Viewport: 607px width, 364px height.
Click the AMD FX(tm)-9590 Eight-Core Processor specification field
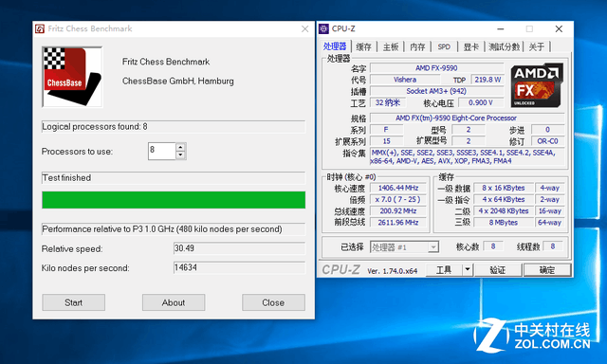[x=468, y=118]
